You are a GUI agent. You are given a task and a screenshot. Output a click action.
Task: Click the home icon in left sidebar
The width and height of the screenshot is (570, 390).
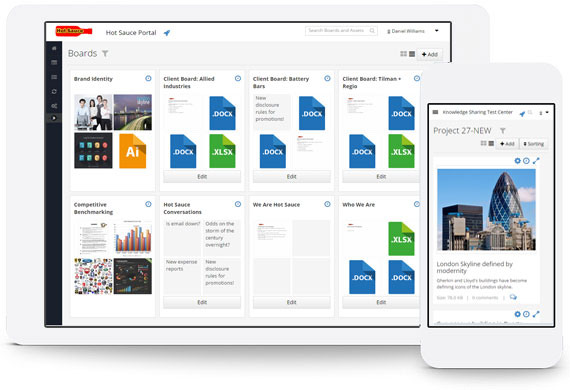(x=54, y=48)
